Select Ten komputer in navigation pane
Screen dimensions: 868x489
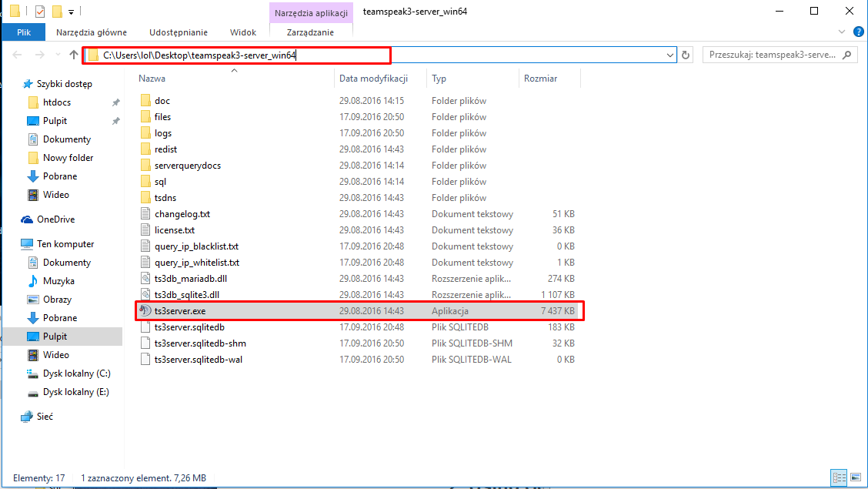(65, 243)
